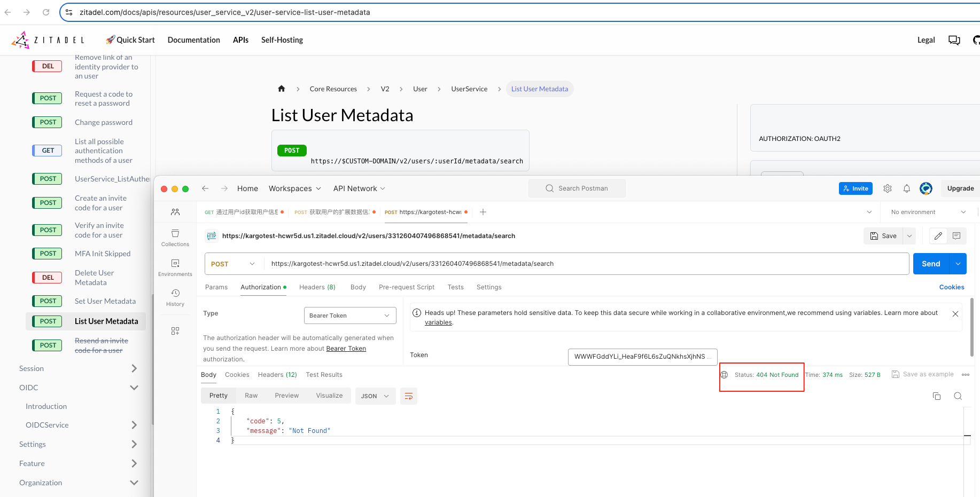Viewport: 980px width, 497px height.
Task: Open the auth Type Bearer Token dropdown
Action: click(x=350, y=315)
